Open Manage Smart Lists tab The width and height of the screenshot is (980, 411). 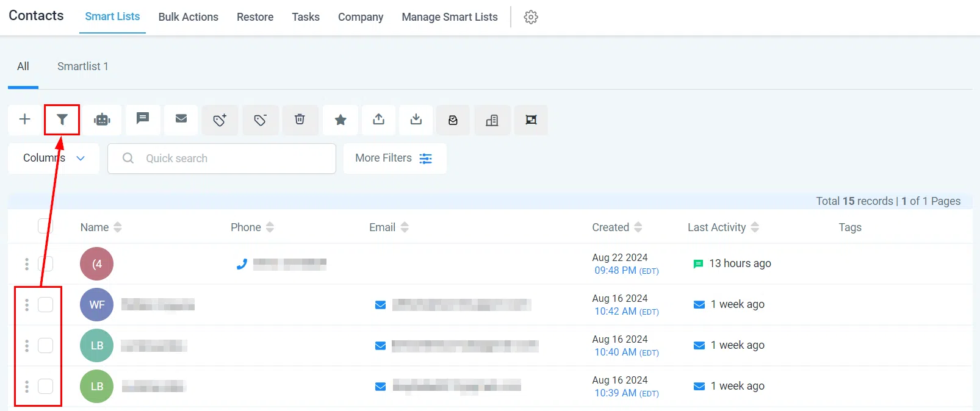[x=450, y=17]
